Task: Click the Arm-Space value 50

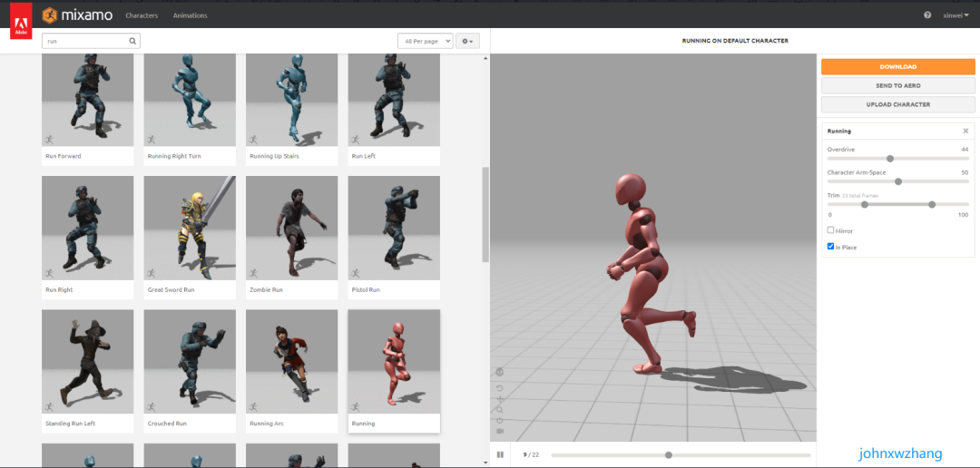Action: click(x=965, y=172)
